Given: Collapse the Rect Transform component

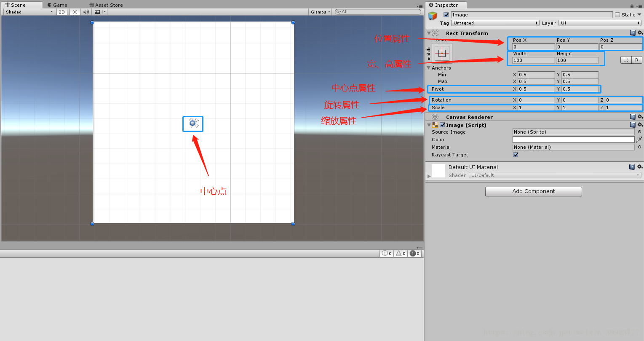Looking at the screenshot, I should [429, 33].
